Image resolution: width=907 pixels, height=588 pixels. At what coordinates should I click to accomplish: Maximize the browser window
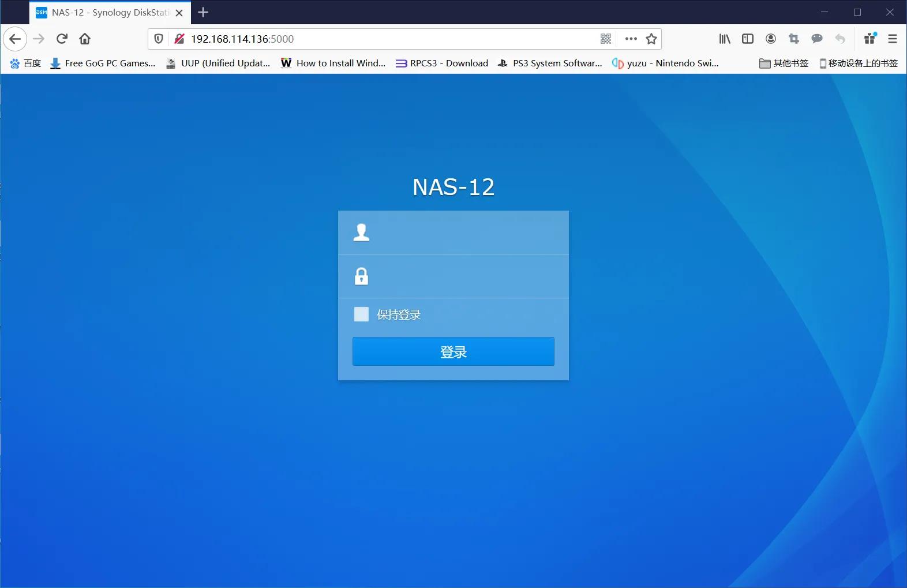(x=857, y=12)
